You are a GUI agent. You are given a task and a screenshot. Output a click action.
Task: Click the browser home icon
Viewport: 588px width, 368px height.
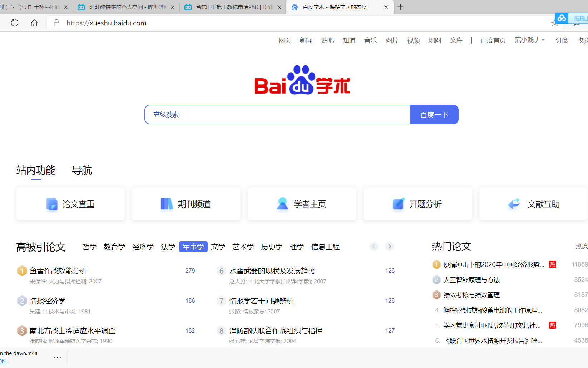click(x=34, y=23)
